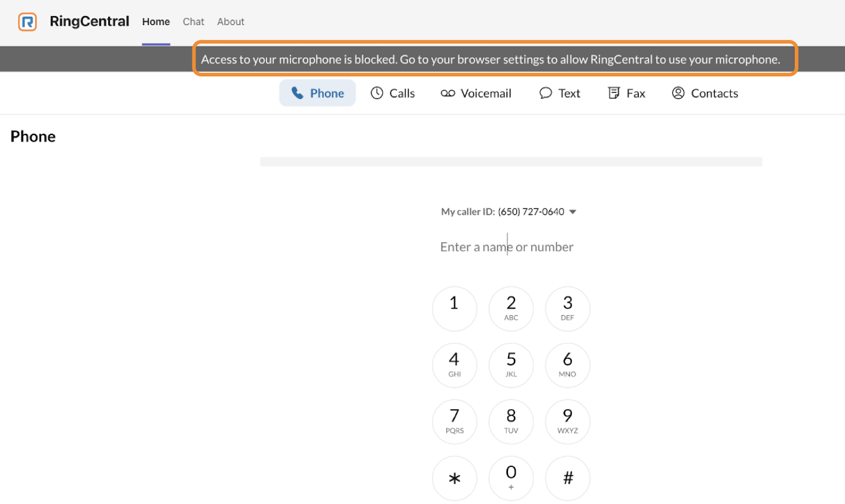Screen dimensions: 845x504
Task: Open the Calls history tab
Action: click(x=393, y=93)
